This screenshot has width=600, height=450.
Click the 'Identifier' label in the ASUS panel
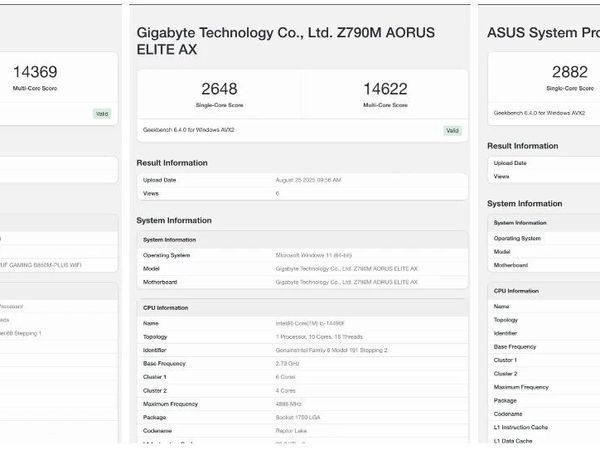pyautogui.click(x=505, y=333)
